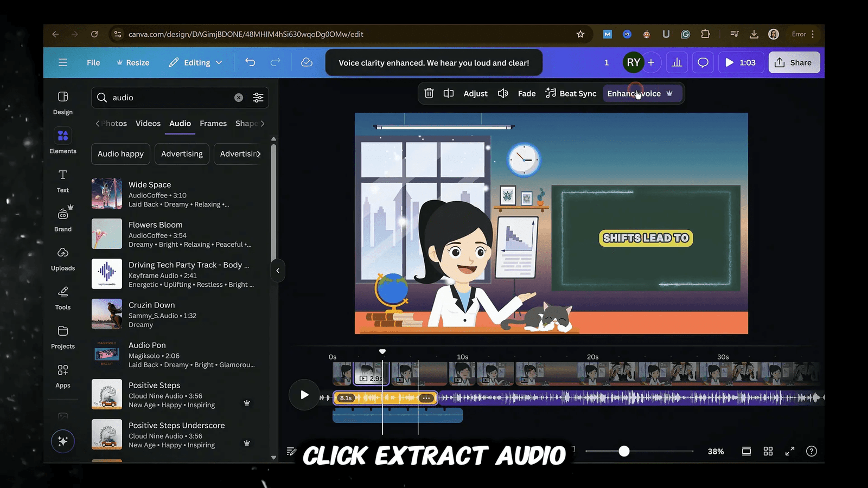This screenshot has height=488, width=868.
Task: Open search filters with the sliders icon
Action: point(258,98)
